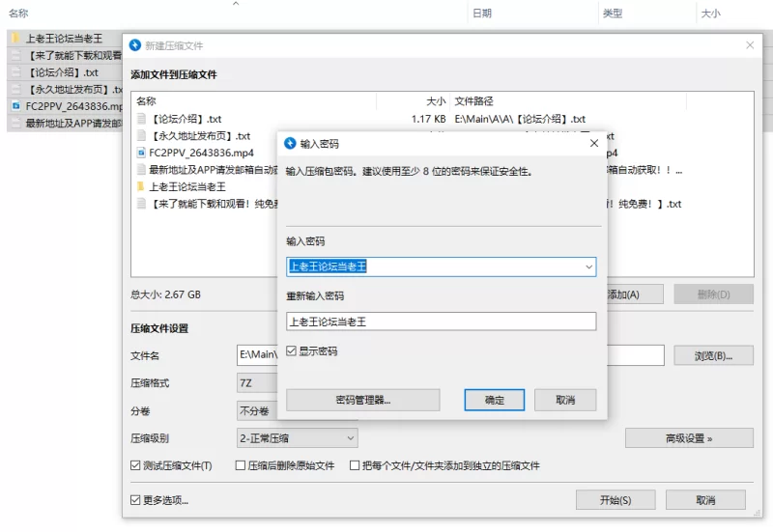This screenshot has width=773, height=532.
Task: Uncheck the 显示密码 checkbox
Action: coord(292,350)
